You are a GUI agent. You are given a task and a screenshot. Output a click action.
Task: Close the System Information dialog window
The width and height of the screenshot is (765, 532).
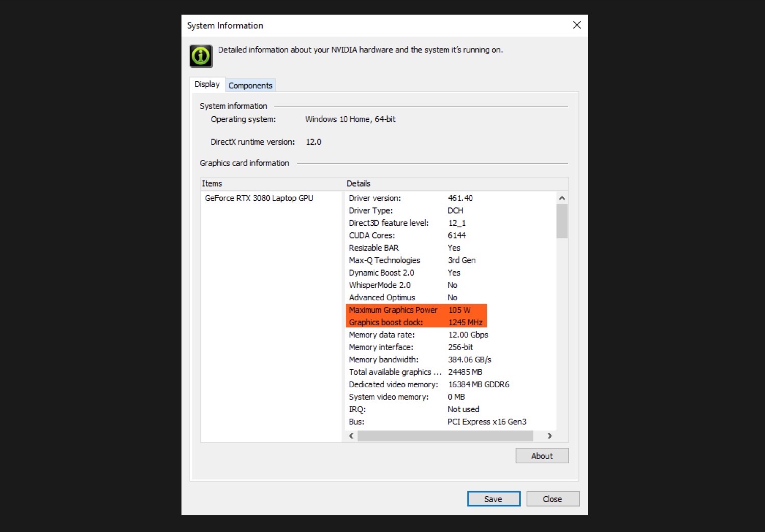point(577,25)
